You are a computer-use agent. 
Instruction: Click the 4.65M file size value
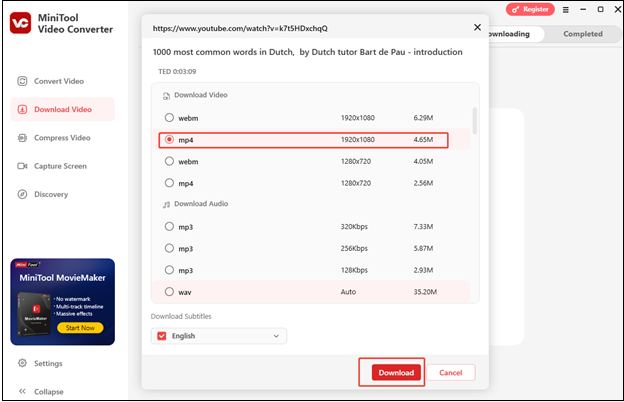423,140
